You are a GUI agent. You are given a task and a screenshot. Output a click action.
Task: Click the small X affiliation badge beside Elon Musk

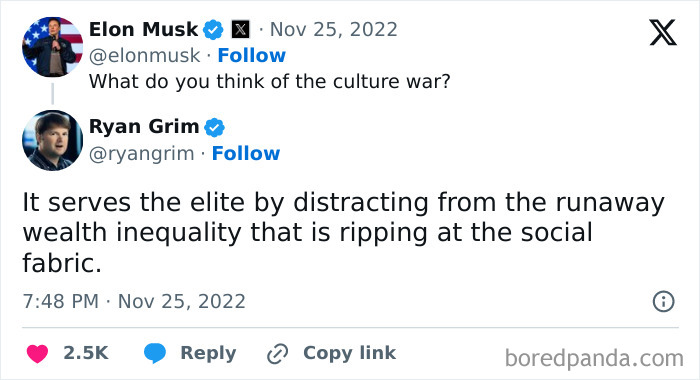pos(240,30)
